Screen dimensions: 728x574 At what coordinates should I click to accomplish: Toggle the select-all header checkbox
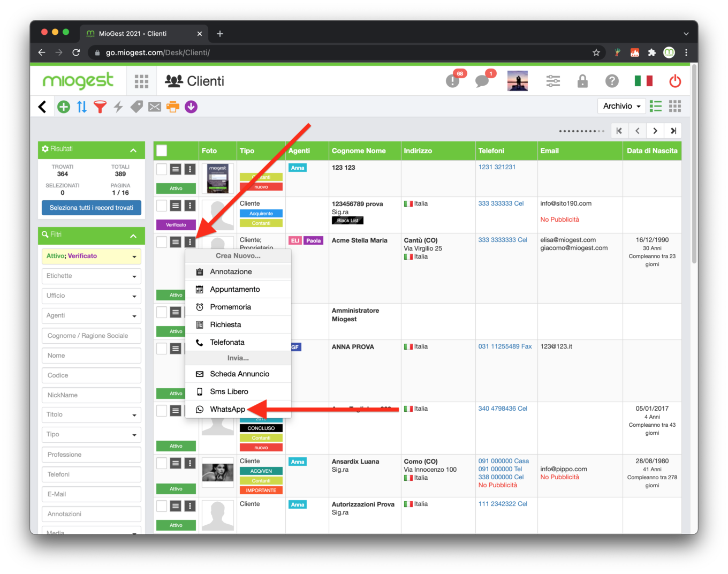(x=162, y=151)
